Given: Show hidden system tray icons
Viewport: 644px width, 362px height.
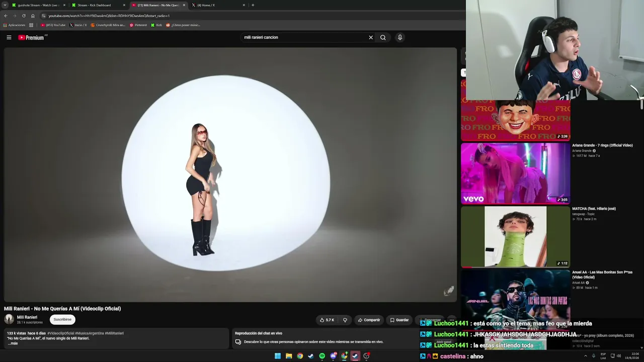Looking at the screenshot, I should coord(585,356).
